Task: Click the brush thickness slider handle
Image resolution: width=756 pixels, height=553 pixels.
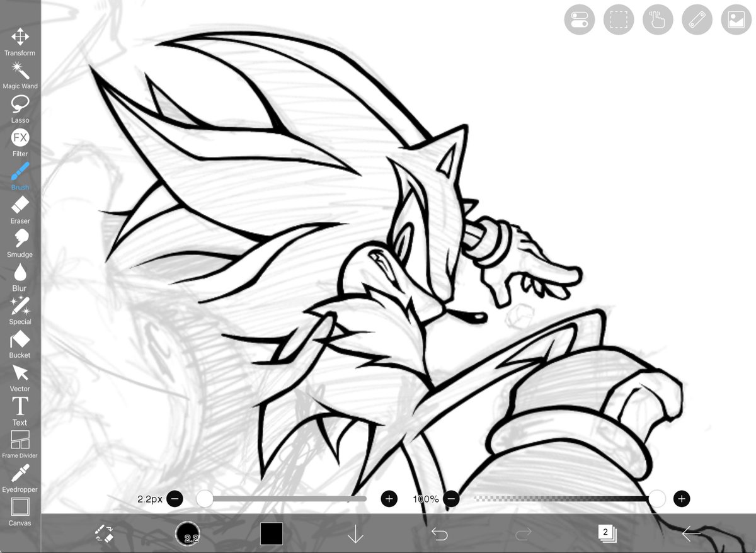Action: click(x=205, y=499)
